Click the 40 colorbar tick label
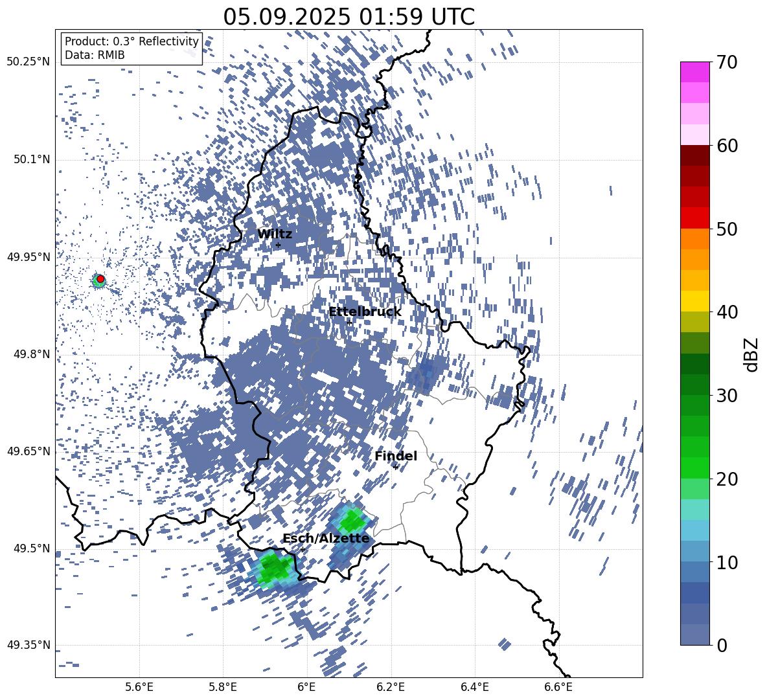The width and height of the screenshot is (767, 700). pos(727,312)
